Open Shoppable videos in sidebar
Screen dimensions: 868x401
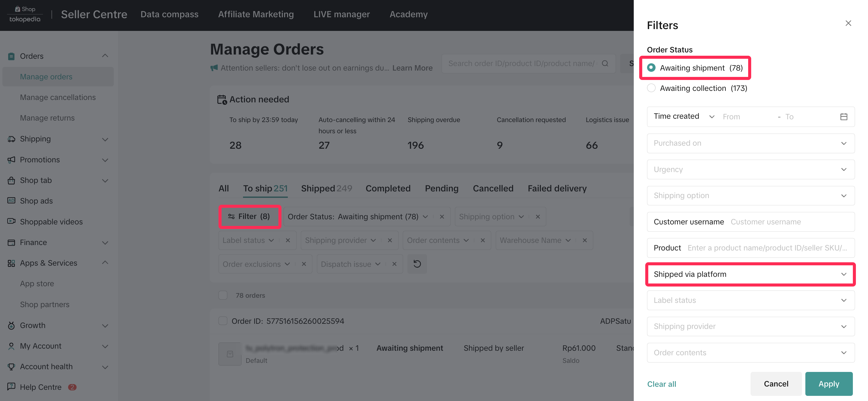click(x=51, y=222)
